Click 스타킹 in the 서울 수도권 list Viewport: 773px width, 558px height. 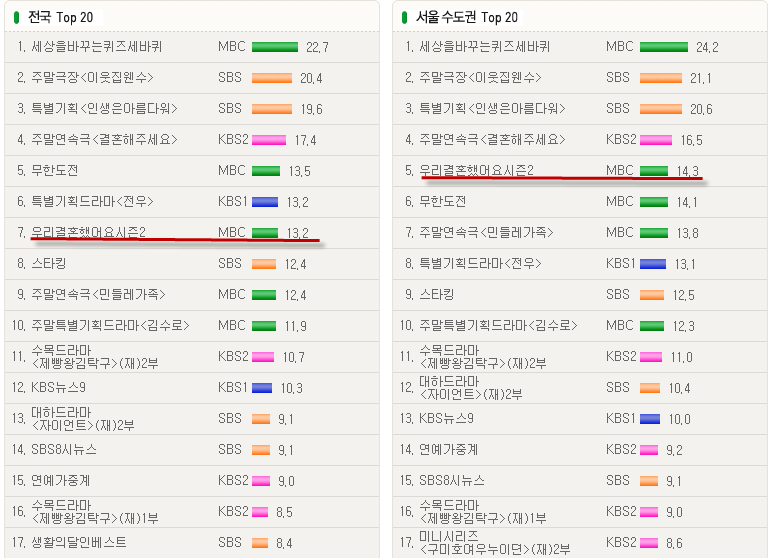click(437, 295)
